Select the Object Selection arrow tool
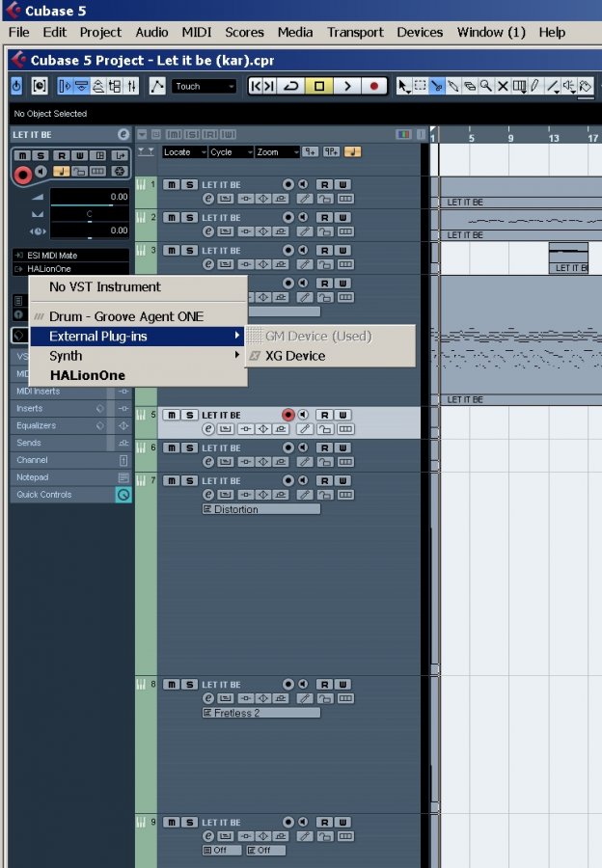This screenshot has height=868, width=602. click(403, 86)
